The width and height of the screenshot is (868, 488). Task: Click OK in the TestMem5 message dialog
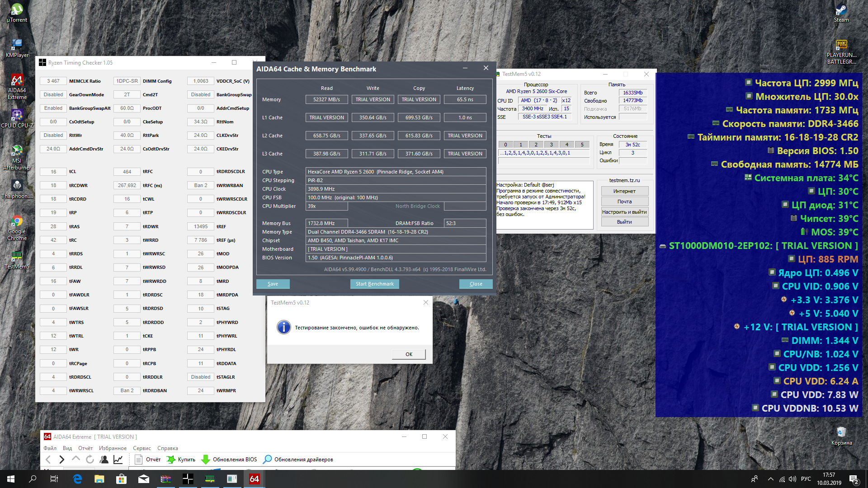(x=409, y=354)
